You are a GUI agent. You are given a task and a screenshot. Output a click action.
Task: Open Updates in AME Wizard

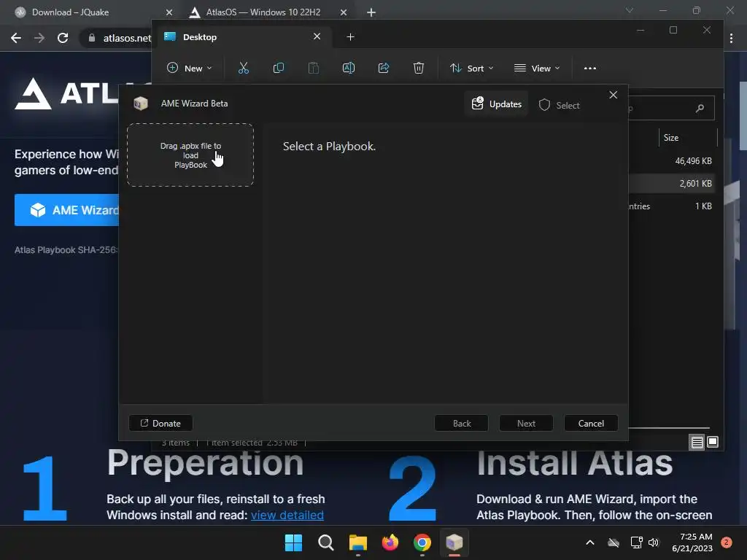[x=496, y=104]
